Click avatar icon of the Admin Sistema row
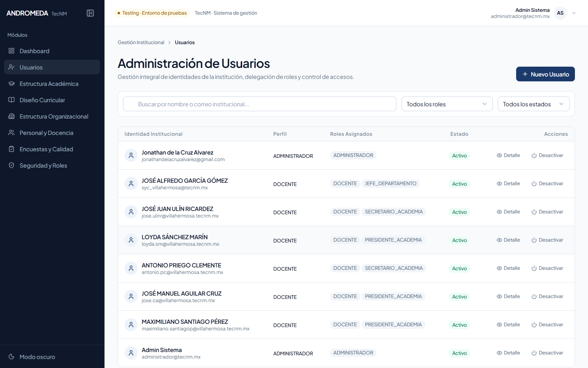 (131, 353)
